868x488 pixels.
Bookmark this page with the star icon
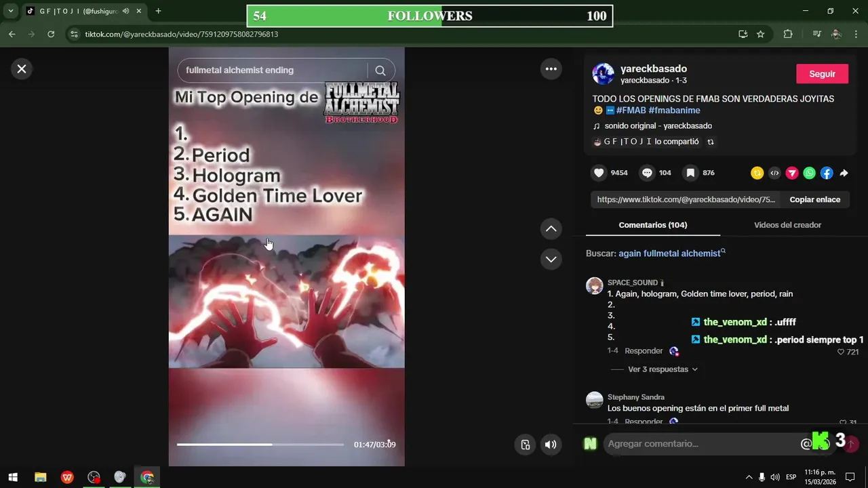tap(761, 34)
